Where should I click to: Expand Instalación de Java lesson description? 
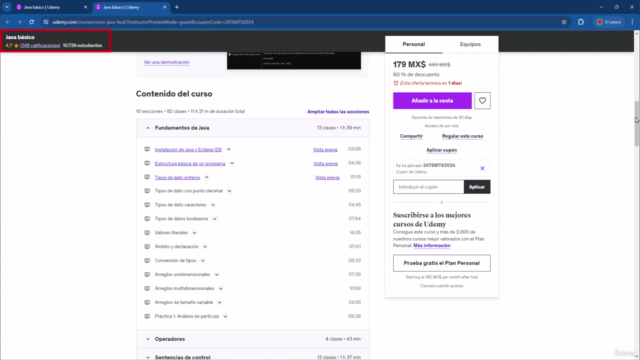[x=229, y=149]
